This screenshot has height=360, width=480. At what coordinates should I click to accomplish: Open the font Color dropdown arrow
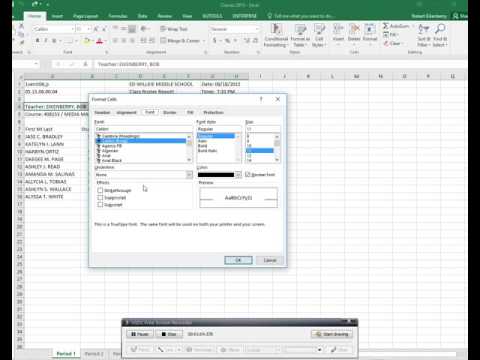(x=238, y=175)
